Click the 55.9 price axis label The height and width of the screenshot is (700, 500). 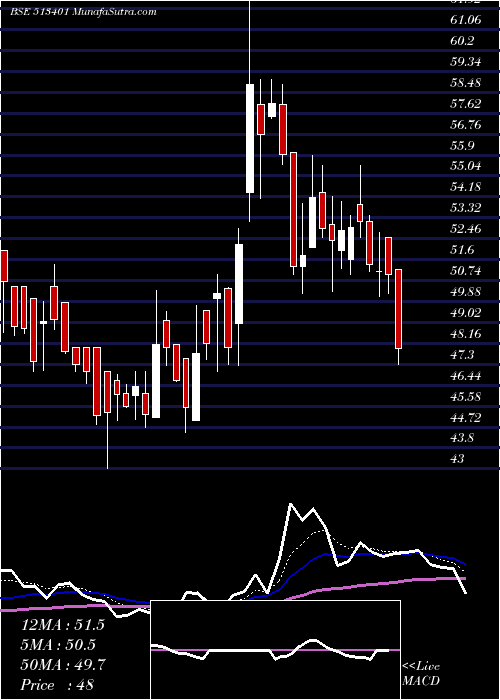(x=462, y=146)
